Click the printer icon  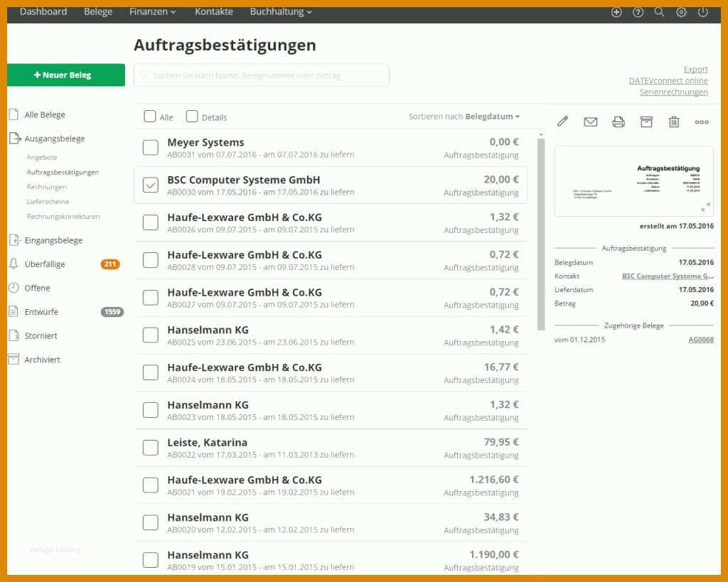point(618,122)
